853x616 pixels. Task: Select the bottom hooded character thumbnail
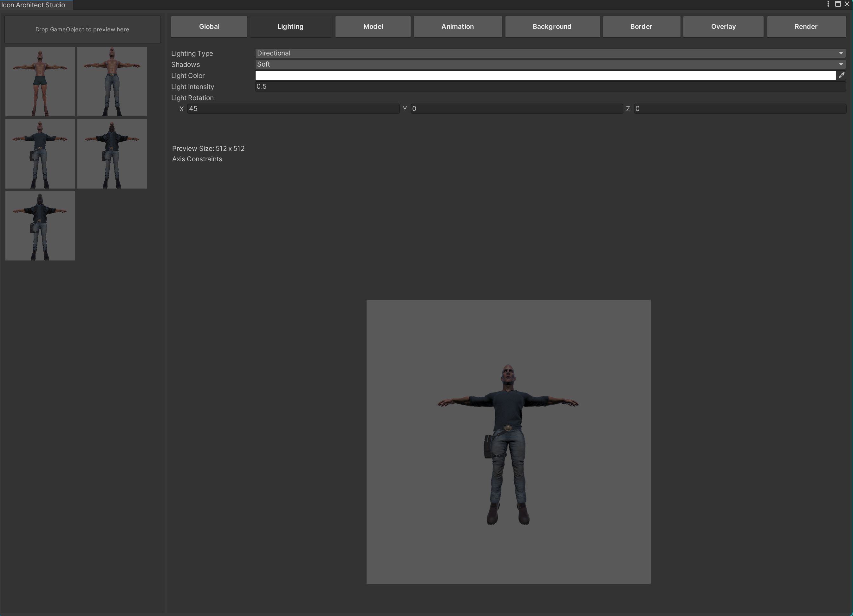click(x=40, y=226)
